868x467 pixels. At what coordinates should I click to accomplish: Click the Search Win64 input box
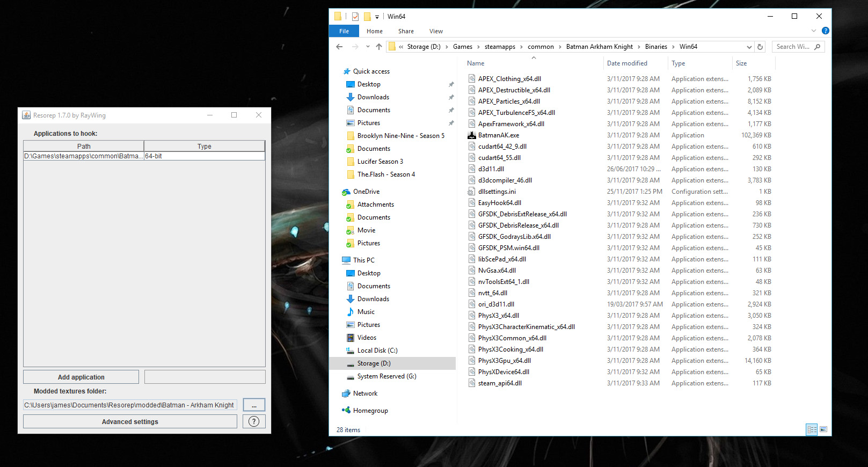click(793, 47)
